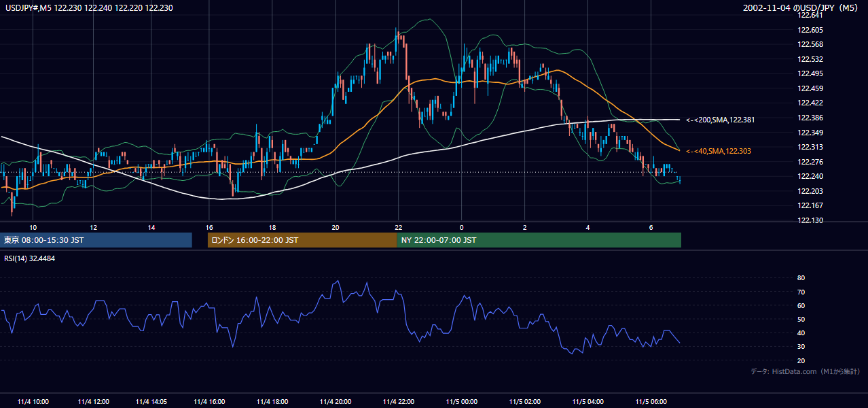This screenshot has height=408, width=868.
Task: Click price level 122.422 on the axis
Action: (811, 103)
